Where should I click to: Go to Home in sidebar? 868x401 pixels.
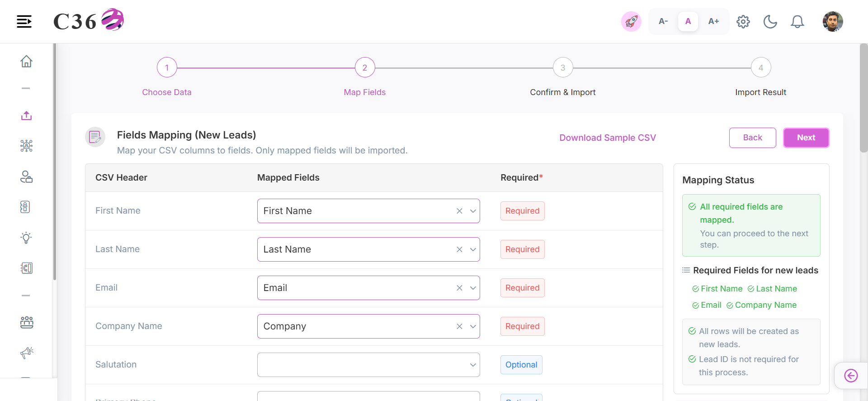point(26,61)
